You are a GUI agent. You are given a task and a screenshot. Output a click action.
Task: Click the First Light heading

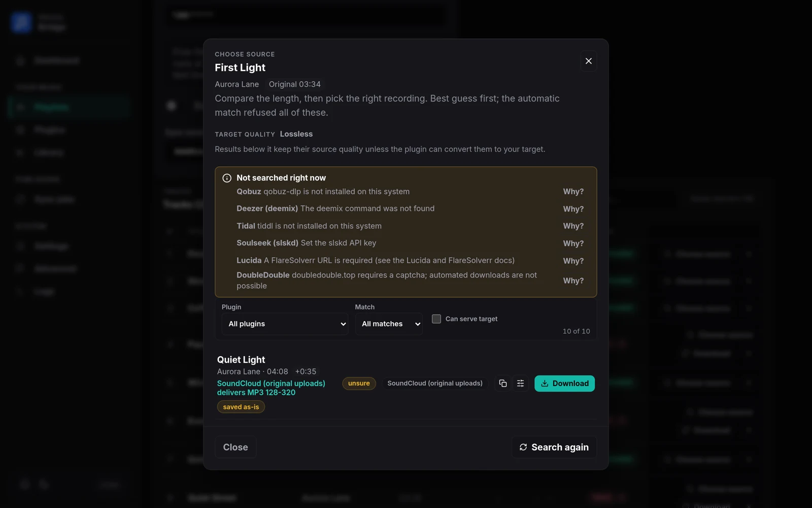pos(240,68)
